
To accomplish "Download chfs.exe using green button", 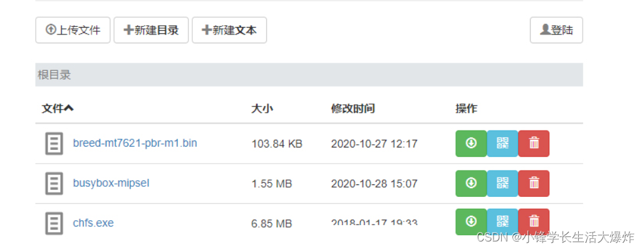I will pos(471,222).
